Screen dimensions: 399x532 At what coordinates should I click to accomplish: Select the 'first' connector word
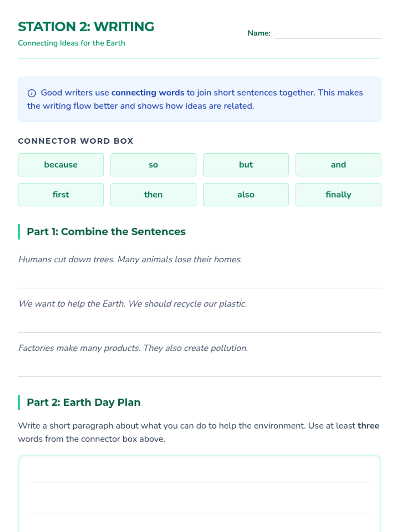click(61, 195)
